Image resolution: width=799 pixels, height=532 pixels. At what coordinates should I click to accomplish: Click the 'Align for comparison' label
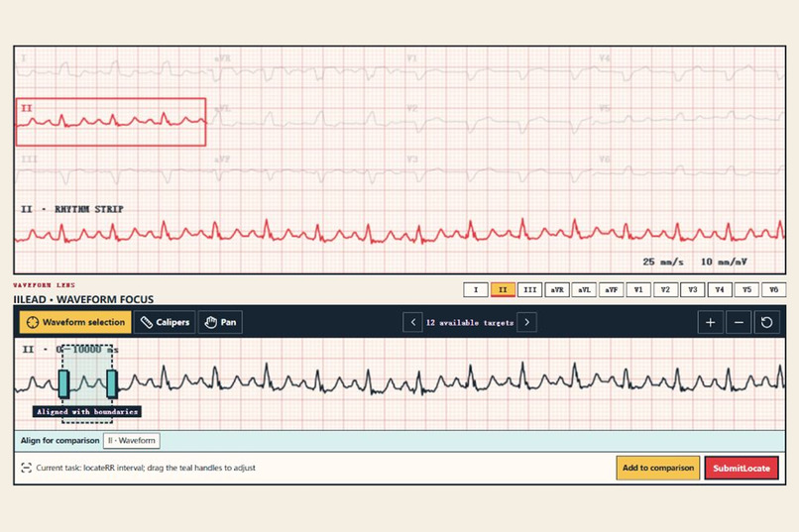pyautogui.click(x=59, y=441)
